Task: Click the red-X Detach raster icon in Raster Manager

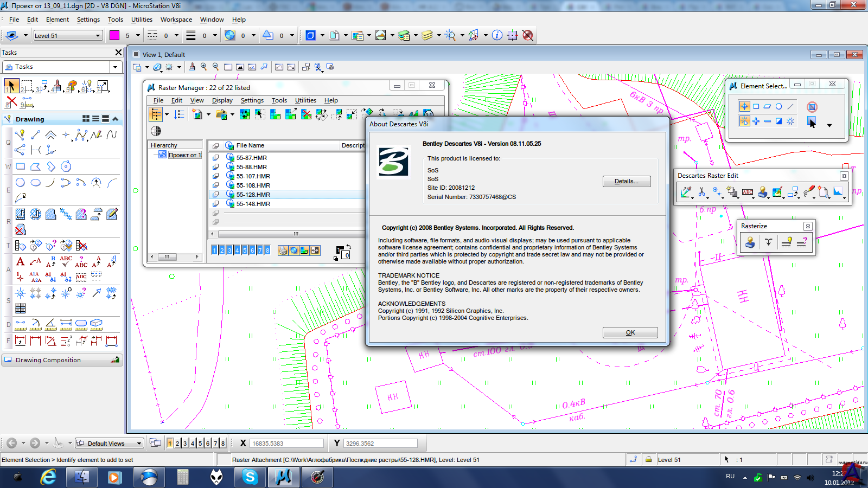Action: (306, 114)
